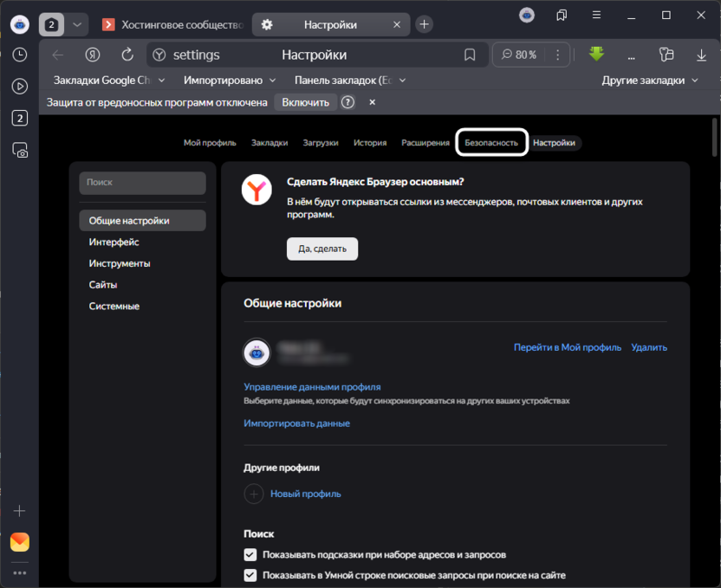The width and height of the screenshot is (721, 588).
Task: Click the Перейти в Мой профиль link
Action: pos(568,348)
